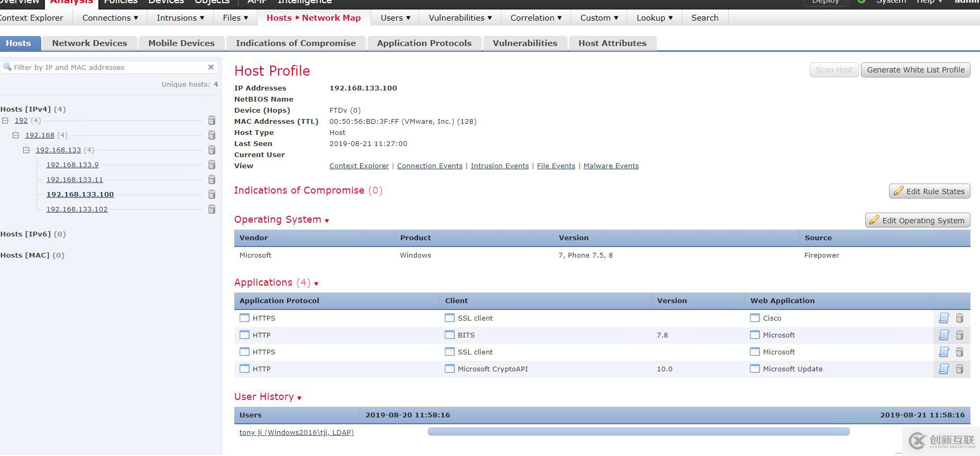Screen dimensions: 980x456
Task: Select host 192.168.133.102 in the tree
Action: pyautogui.click(x=77, y=209)
